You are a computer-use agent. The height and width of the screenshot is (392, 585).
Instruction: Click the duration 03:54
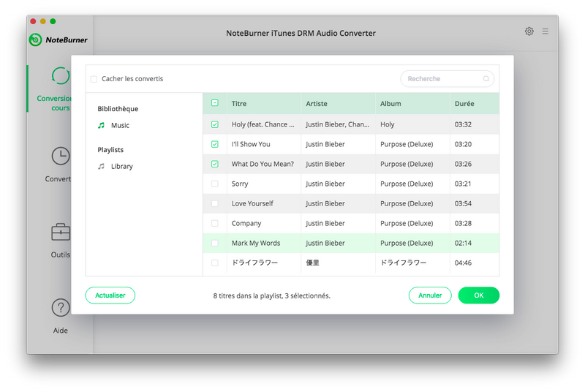tap(463, 203)
